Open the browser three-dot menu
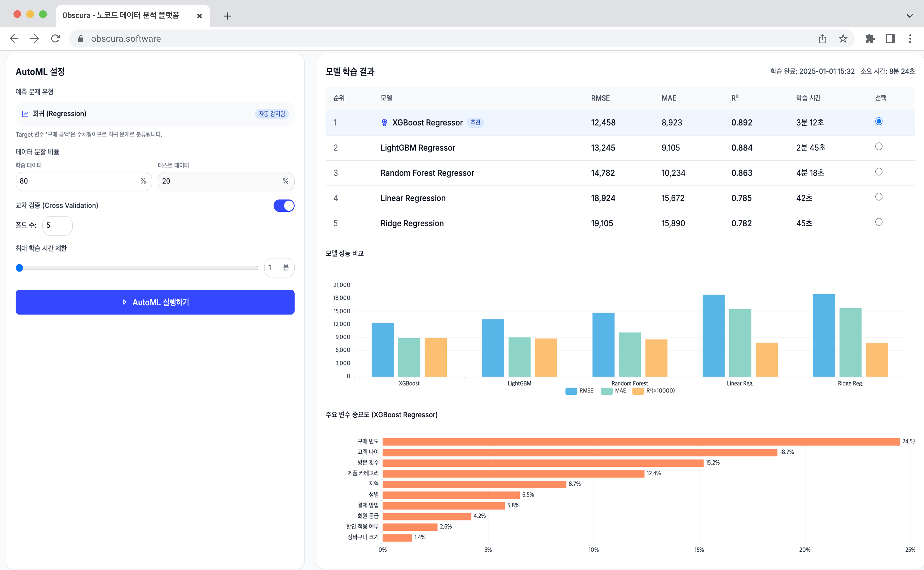The width and height of the screenshot is (924, 570). click(x=910, y=38)
